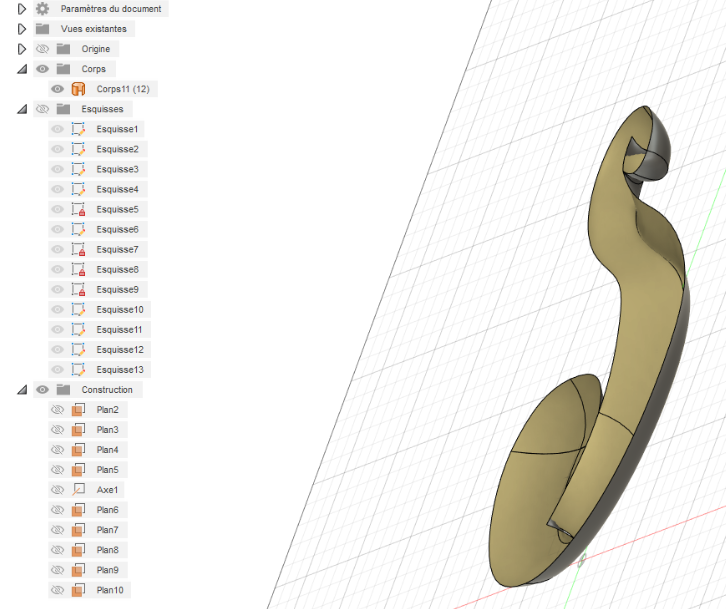
Task: Select Esquisse12 in the browser tree
Action: pyautogui.click(x=120, y=350)
